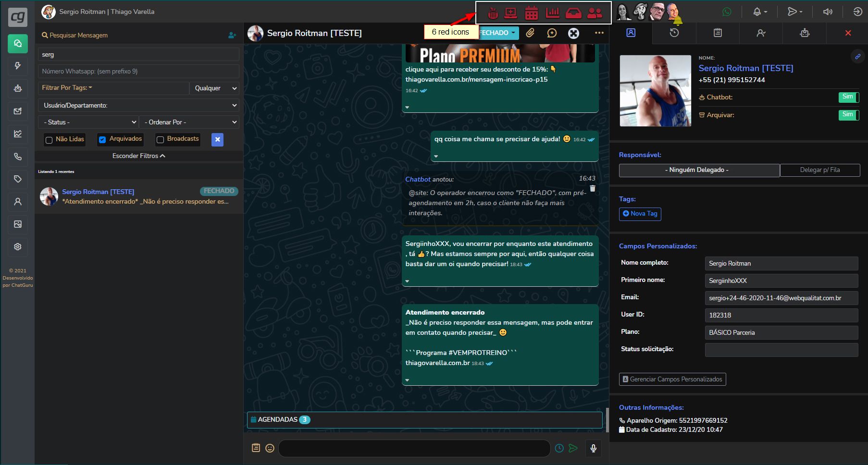Open the Qualquer tag match dropdown
Viewport: 868px width, 465px height.
(x=215, y=88)
